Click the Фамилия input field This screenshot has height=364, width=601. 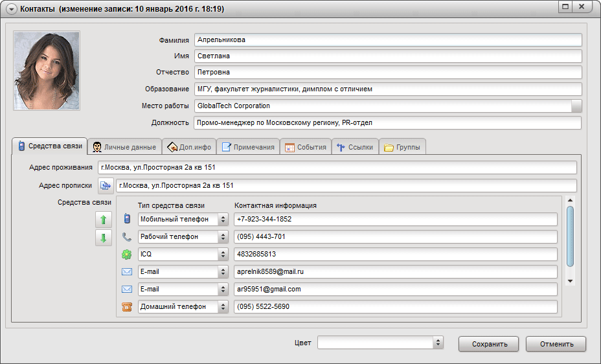pyautogui.click(x=387, y=40)
